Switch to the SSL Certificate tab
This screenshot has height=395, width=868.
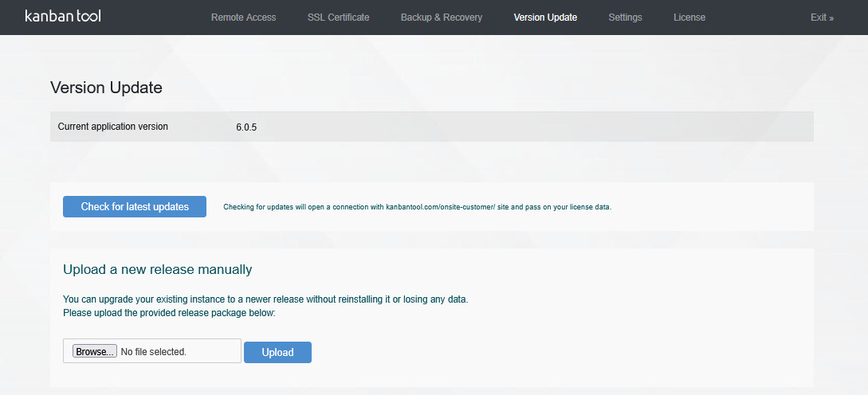(x=338, y=18)
